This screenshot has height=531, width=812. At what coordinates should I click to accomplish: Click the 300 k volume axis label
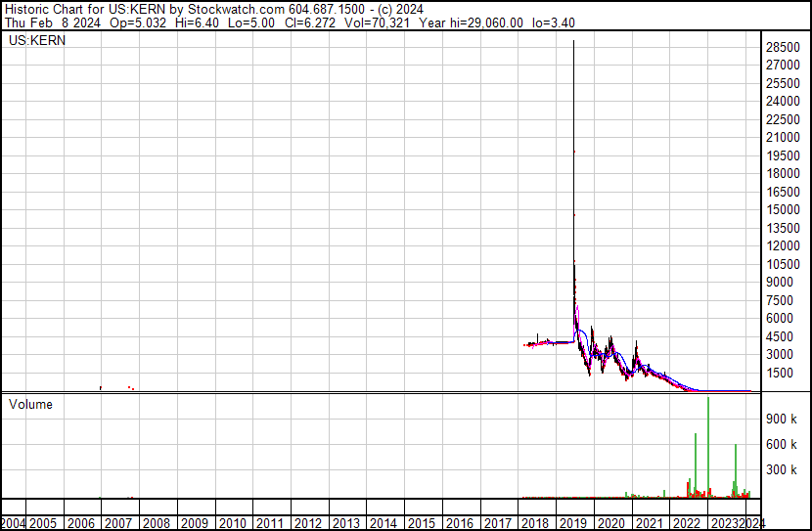click(782, 470)
